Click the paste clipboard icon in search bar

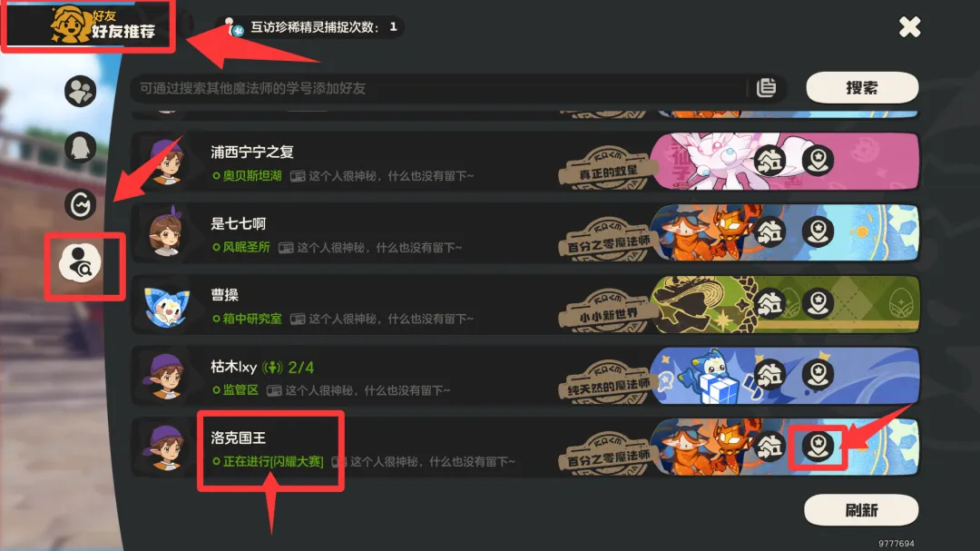766,87
